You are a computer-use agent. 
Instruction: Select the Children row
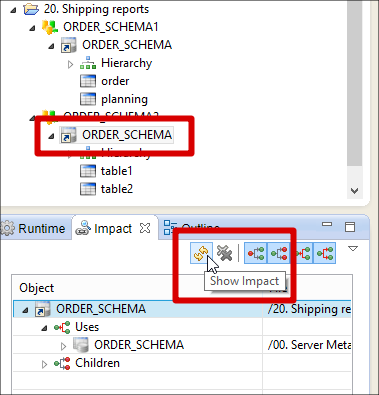97,363
